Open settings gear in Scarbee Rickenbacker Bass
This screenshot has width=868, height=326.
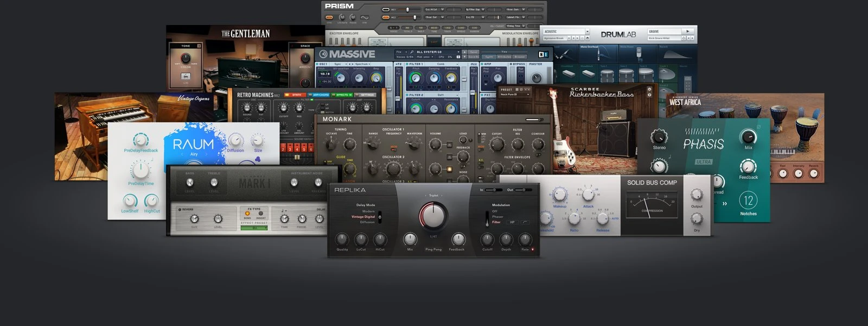[x=649, y=89]
